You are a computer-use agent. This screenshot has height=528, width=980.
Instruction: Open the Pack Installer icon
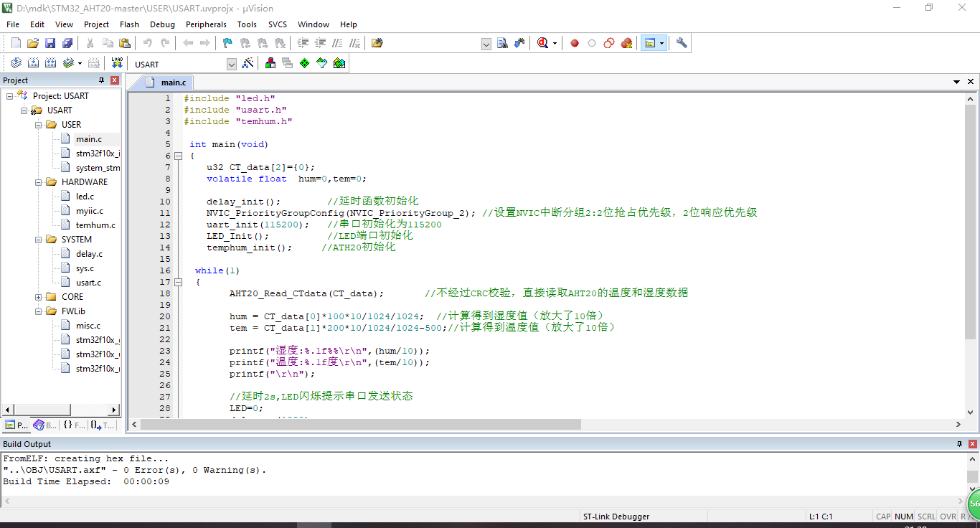coord(339,63)
